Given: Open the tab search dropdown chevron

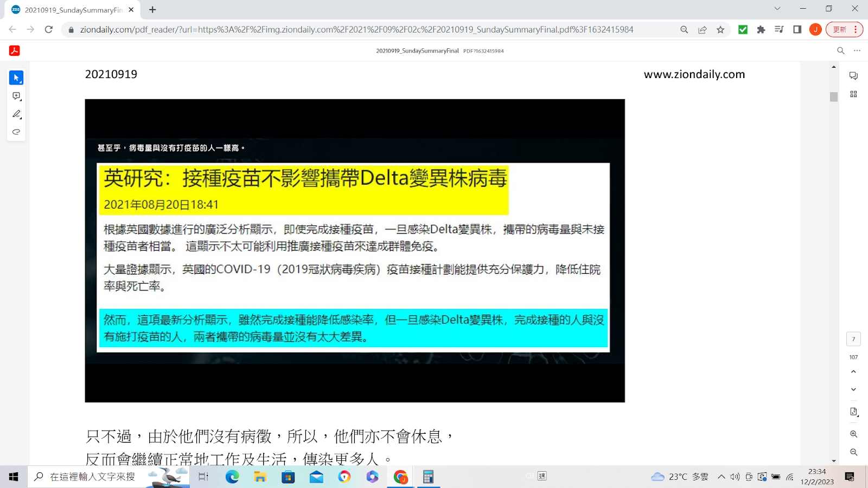Looking at the screenshot, I should [x=777, y=9].
